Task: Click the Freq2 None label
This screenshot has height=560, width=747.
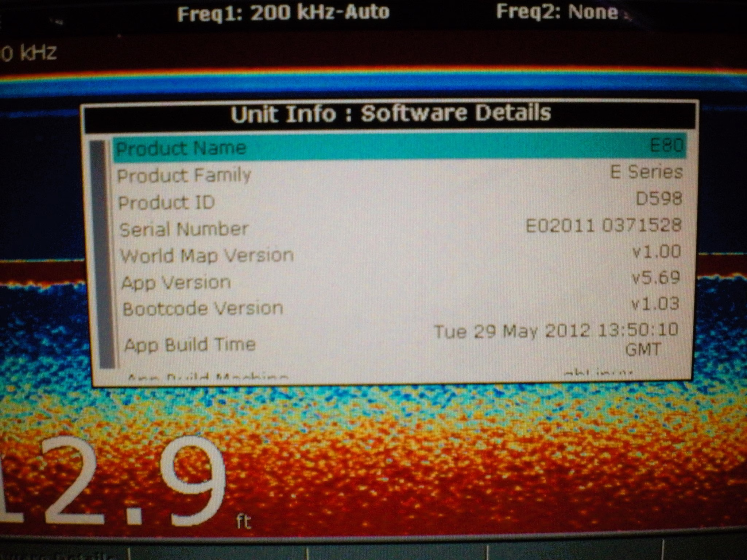Action: pos(557,12)
